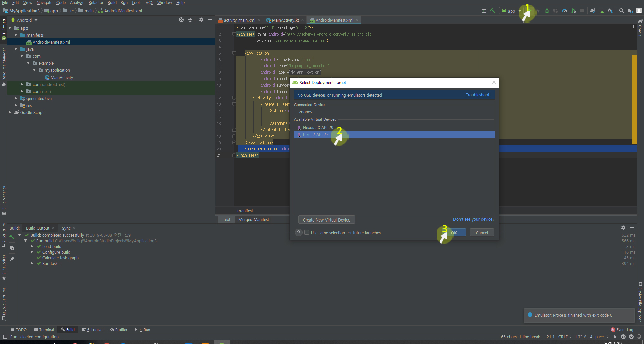
Task: Switch to the MainActivity.kt editor tab
Action: pyautogui.click(x=285, y=20)
